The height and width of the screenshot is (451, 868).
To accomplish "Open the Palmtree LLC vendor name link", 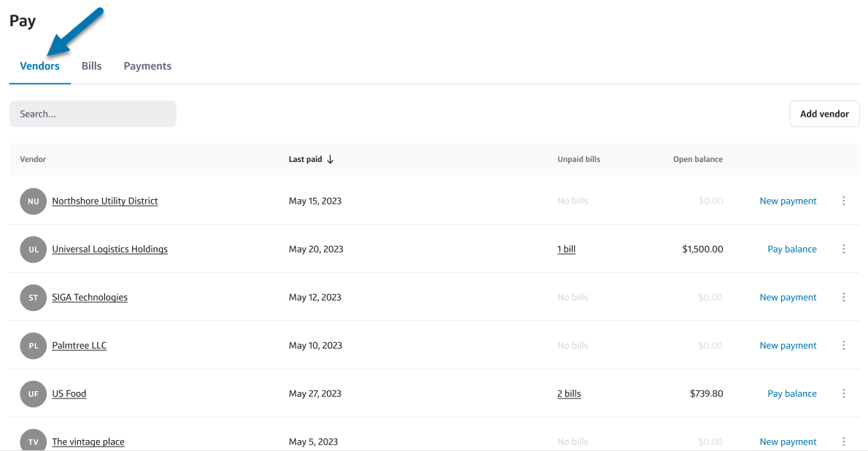I will pos(80,345).
